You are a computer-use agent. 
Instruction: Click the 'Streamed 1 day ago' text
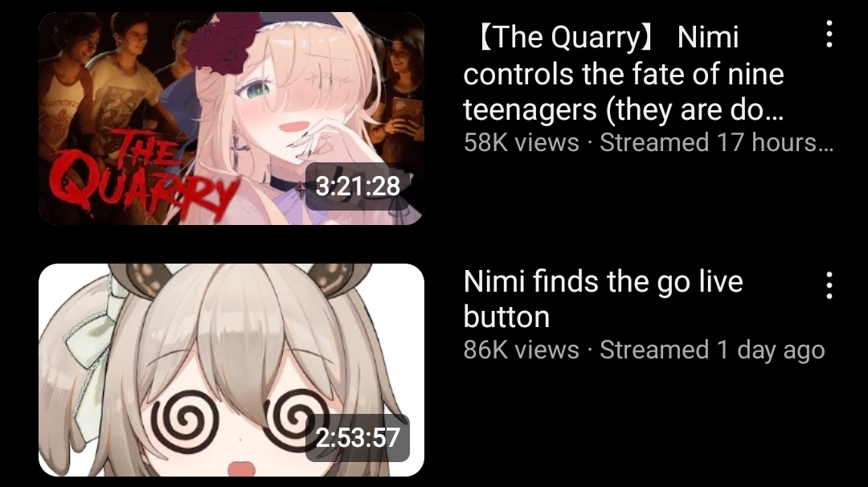(712, 350)
